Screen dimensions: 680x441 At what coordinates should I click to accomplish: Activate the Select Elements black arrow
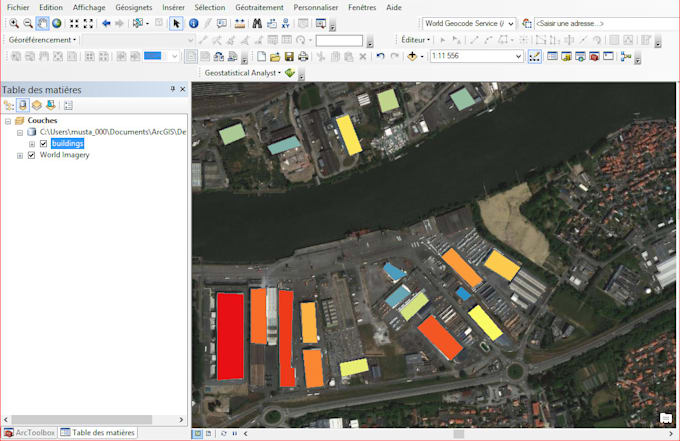(176, 23)
